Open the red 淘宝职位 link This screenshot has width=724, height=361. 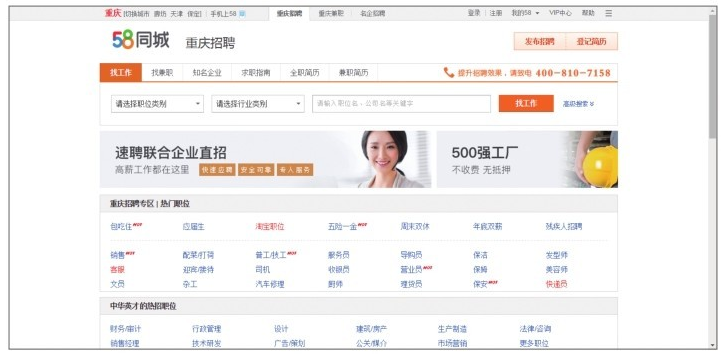pyautogui.click(x=270, y=227)
